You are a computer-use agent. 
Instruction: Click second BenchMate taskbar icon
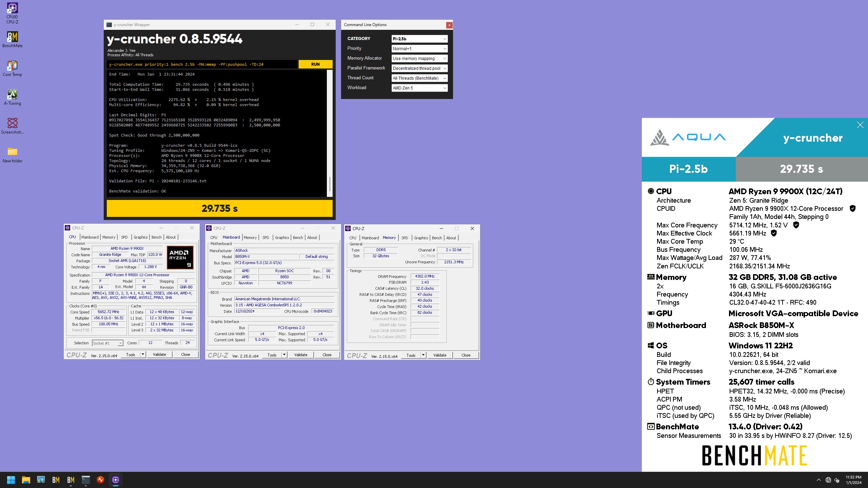point(71,480)
